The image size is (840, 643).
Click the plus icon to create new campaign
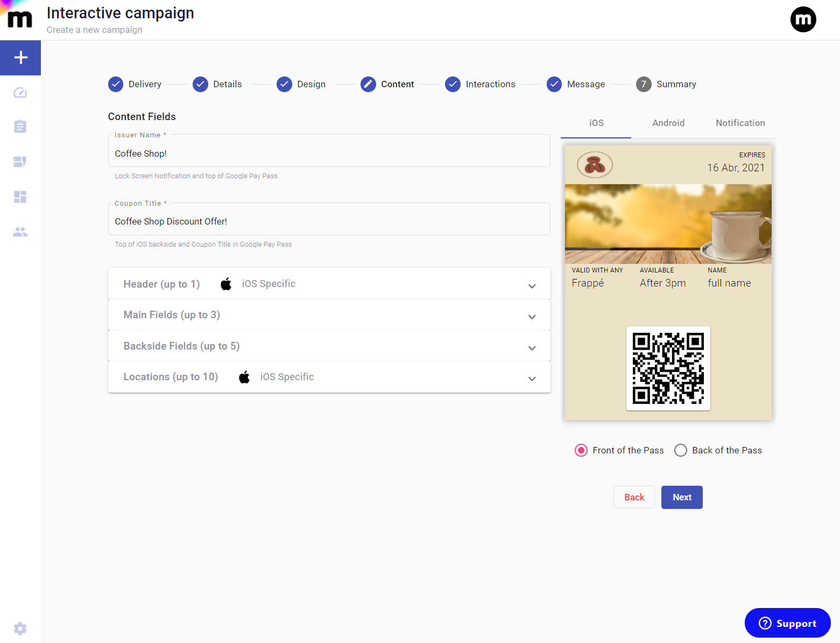coord(20,57)
